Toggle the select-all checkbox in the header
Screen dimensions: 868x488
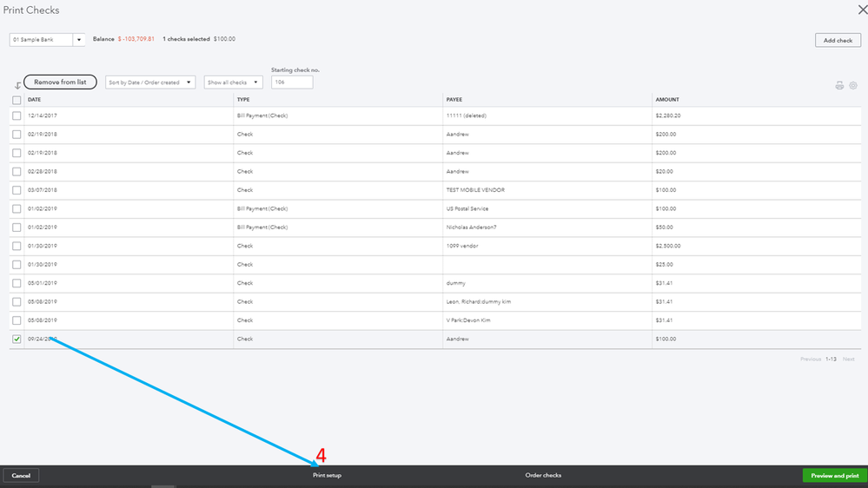(x=17, y=100)
